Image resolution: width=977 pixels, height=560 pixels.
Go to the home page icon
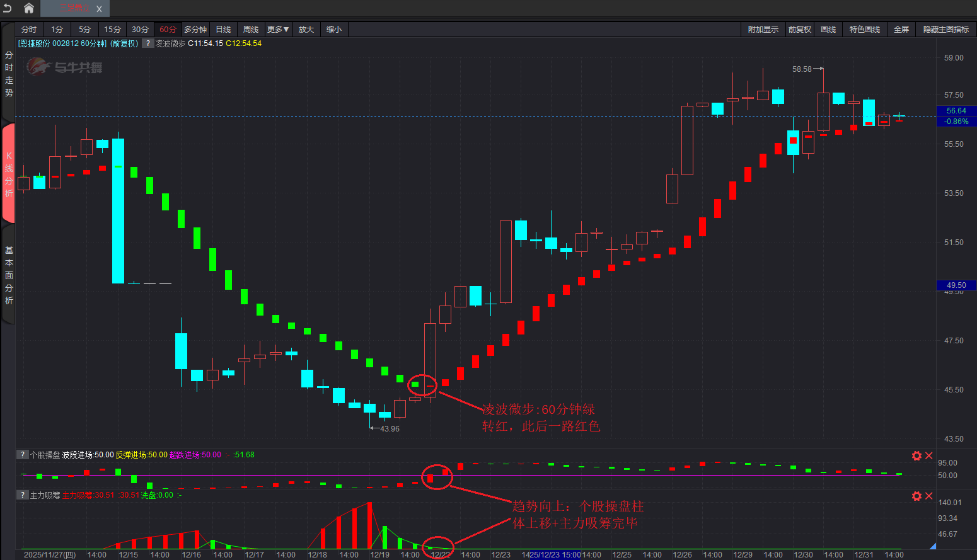click(29, 8)
